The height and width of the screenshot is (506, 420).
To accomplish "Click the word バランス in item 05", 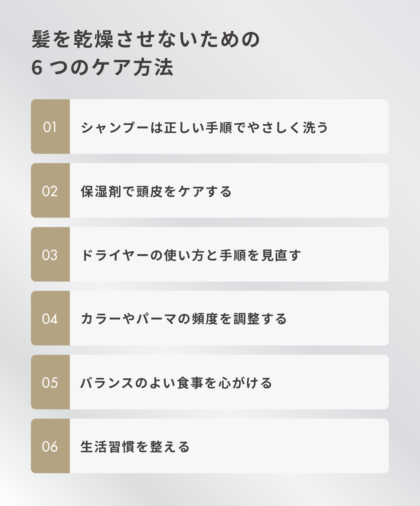I will [x=107, y=383].
